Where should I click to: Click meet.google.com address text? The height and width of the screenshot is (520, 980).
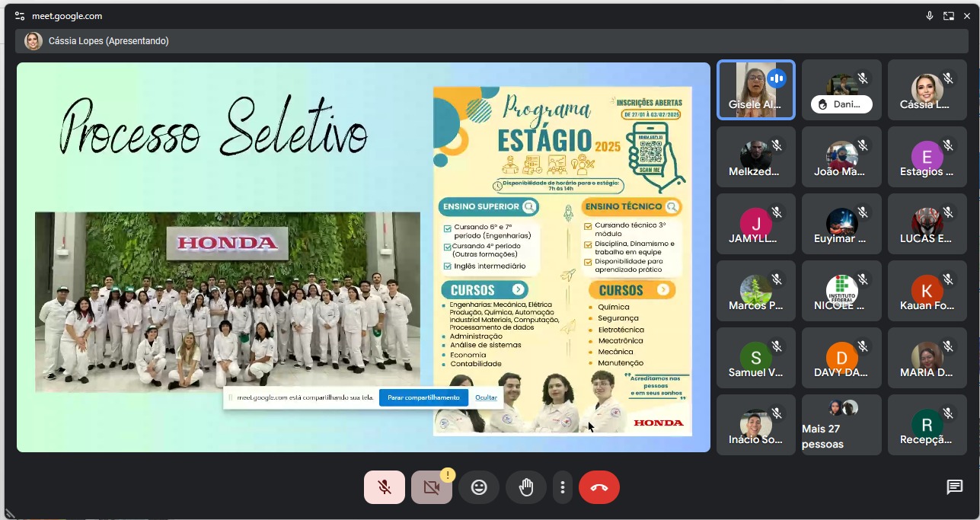click(x=67, y=16)
